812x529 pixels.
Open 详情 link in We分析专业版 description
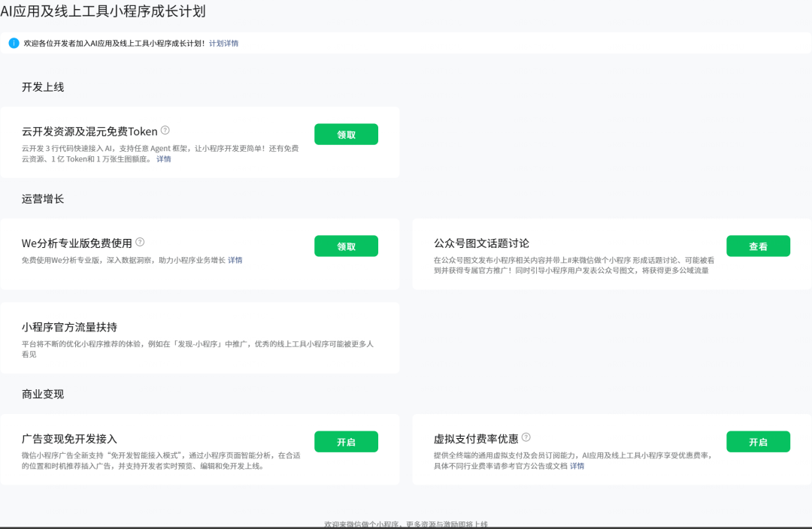point(235,260)
